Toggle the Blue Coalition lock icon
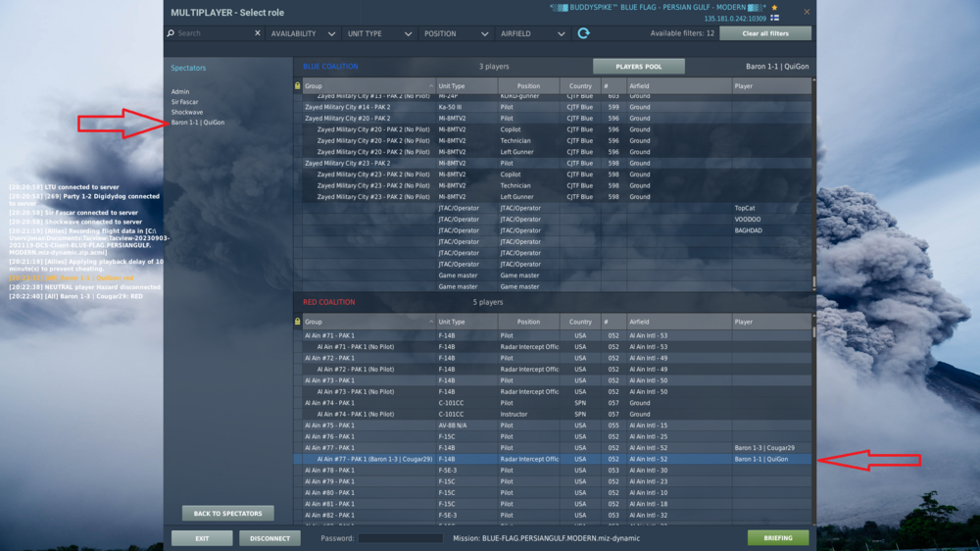The image size is (980, 551). [x=298, y=85]
